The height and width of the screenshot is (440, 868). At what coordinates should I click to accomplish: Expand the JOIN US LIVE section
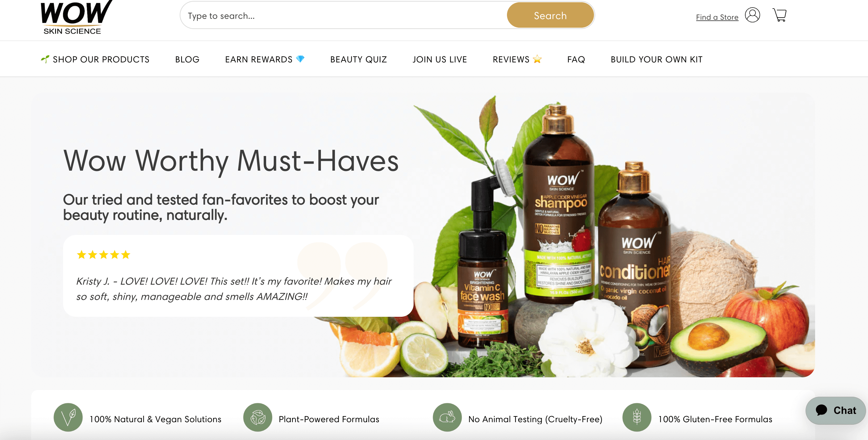(439, 60)
